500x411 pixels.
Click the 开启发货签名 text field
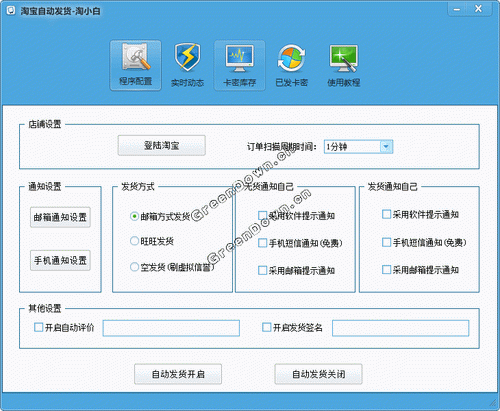[401, 328]
